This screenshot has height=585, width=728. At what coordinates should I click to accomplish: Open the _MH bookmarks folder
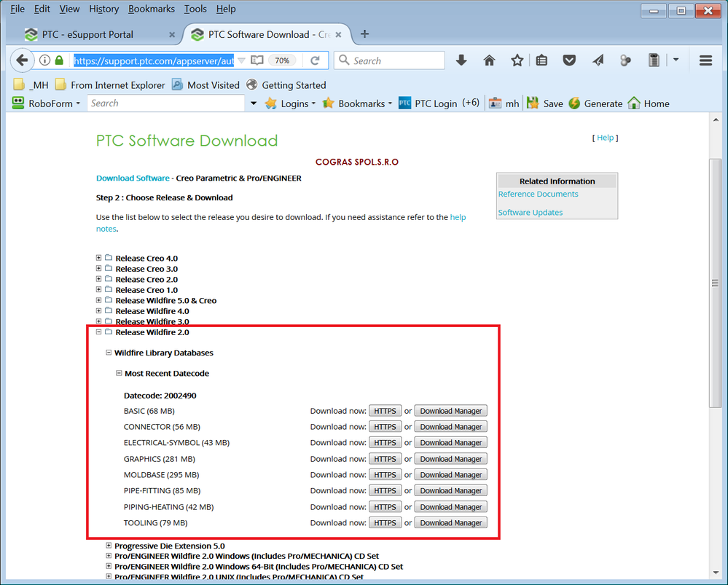tap(31, 85)
